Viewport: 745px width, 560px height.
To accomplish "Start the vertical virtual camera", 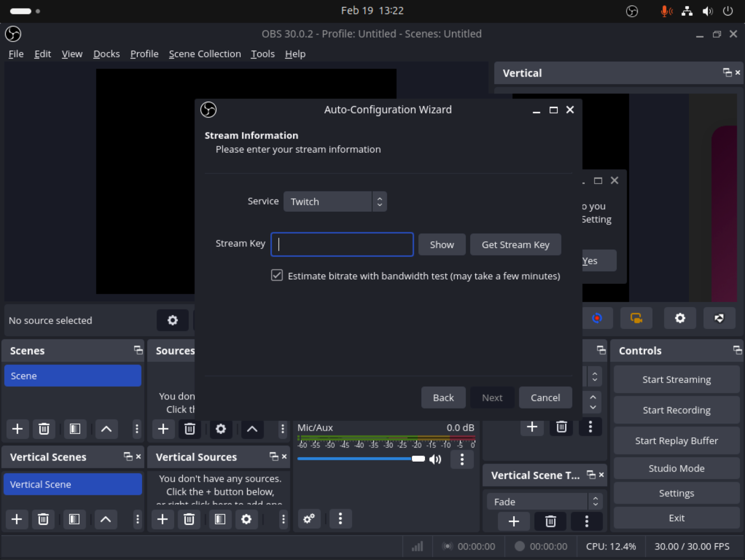I will point(636,318).
